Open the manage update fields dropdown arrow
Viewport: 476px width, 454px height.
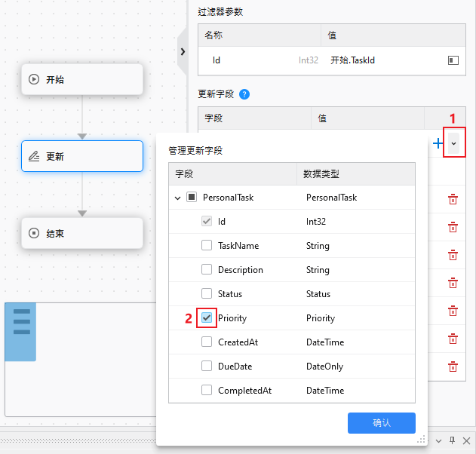click(453, 143)
